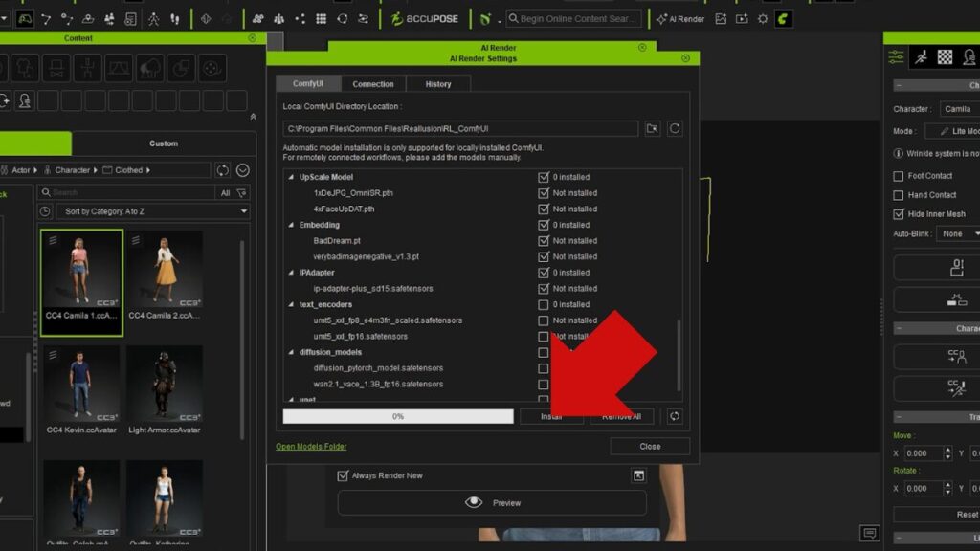Image resolution: width=980 pixels, height=551 pixels.
Task: Collapse the UpScale Model tree group
Action: [x=291, y=177]
